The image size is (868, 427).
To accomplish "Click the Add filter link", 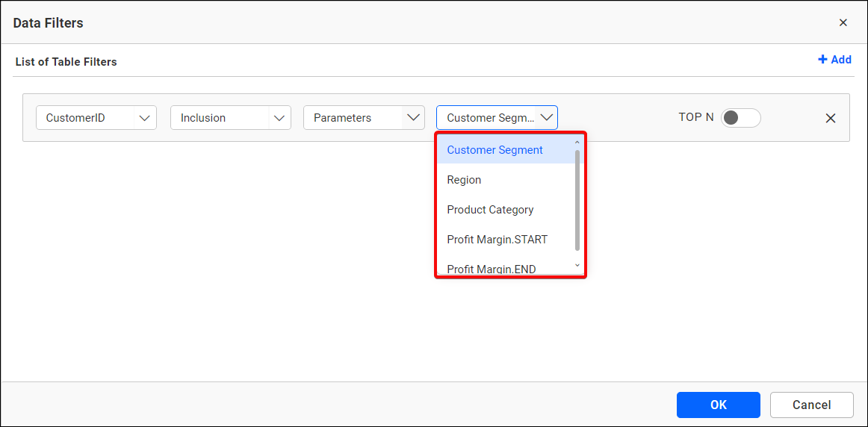I will tap(840, 60).
